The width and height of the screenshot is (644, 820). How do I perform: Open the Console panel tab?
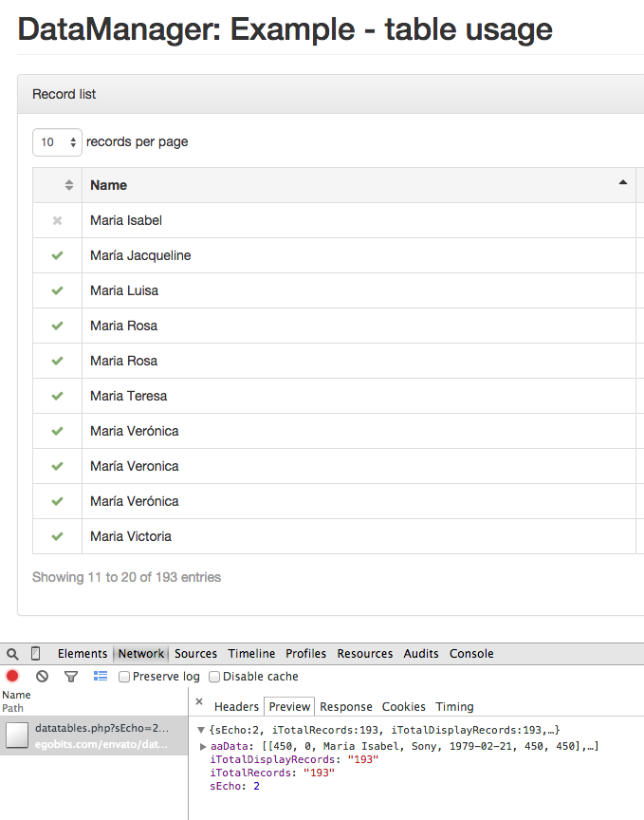click(471, 654)
